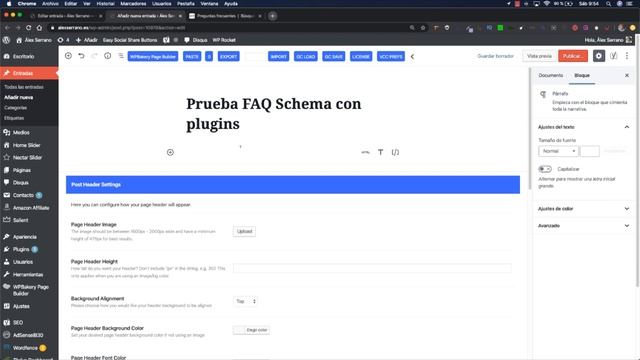Add a block with the toolbar plus icon
The width and height of the screenshot is (640, 360).
click(68, 56)
